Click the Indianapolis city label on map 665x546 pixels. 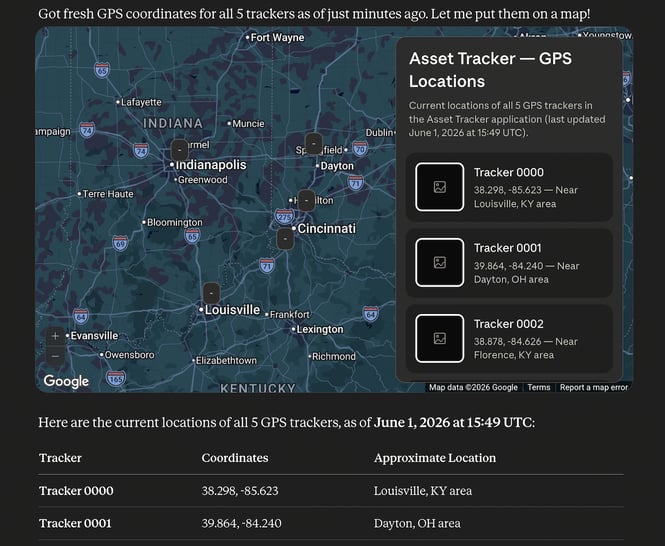click(x=211, y=165)
